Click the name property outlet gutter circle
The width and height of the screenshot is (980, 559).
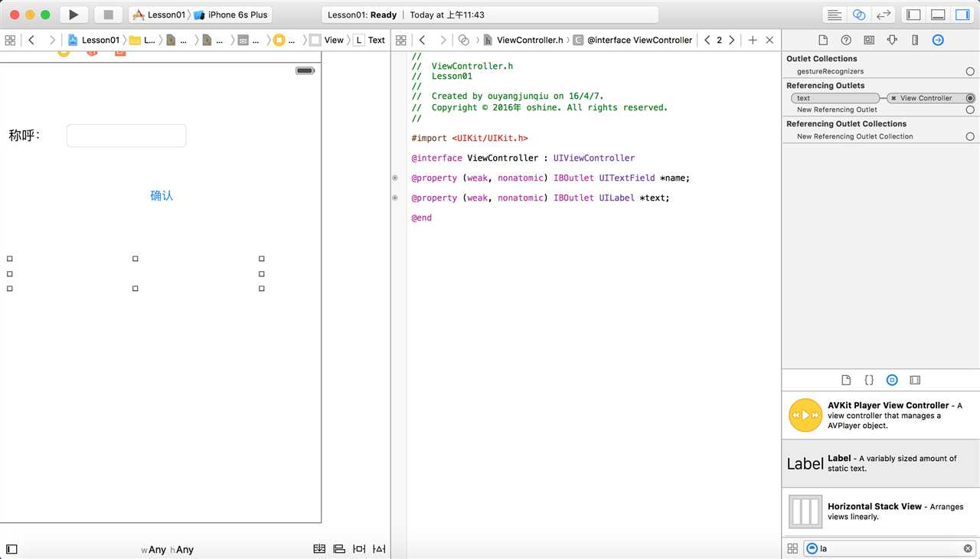(x=395, y=178)
